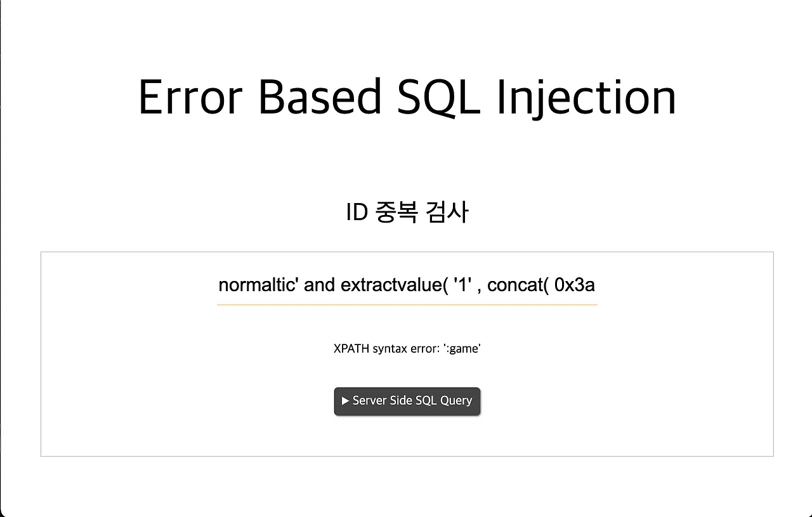Click the XPATH syntax error message
Viewport: 812px width, 517px height.
pos(407,348)
